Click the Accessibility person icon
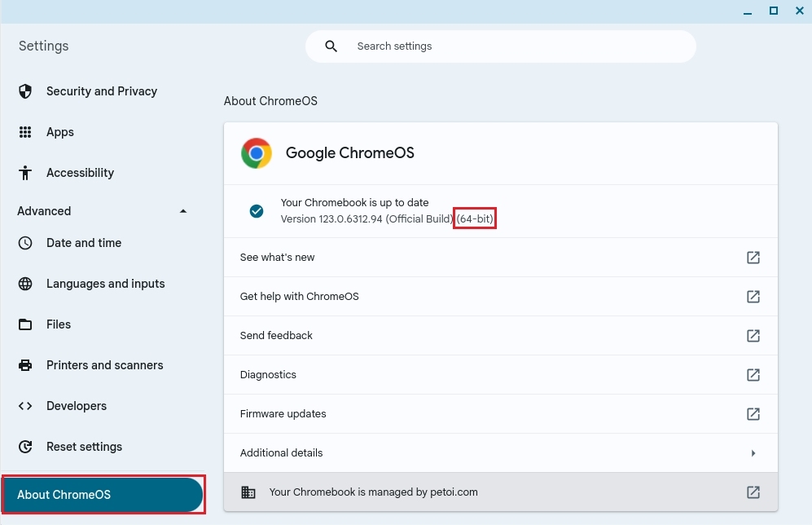Viewport: 812px width, 525px height. pos(25,173)
